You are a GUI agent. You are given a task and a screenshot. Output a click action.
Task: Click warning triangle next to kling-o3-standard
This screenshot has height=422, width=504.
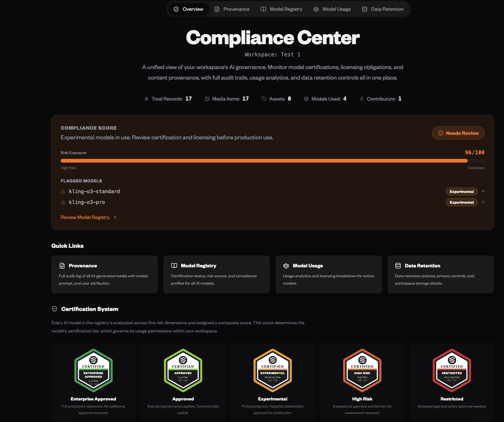point(63,192)
